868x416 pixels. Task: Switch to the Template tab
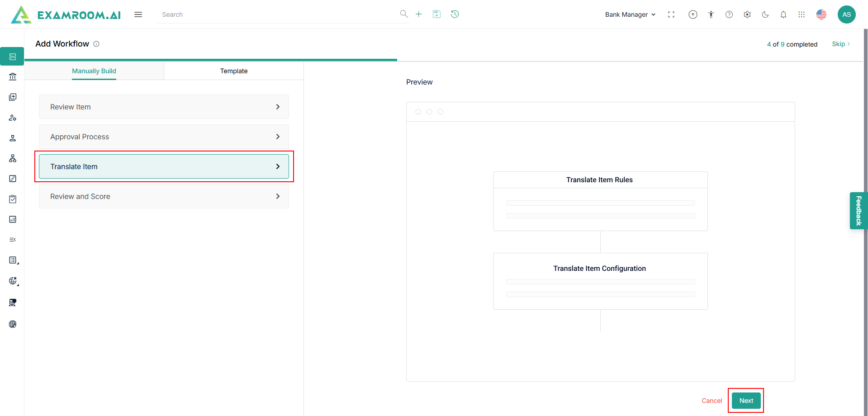click(x=234, y=71)
